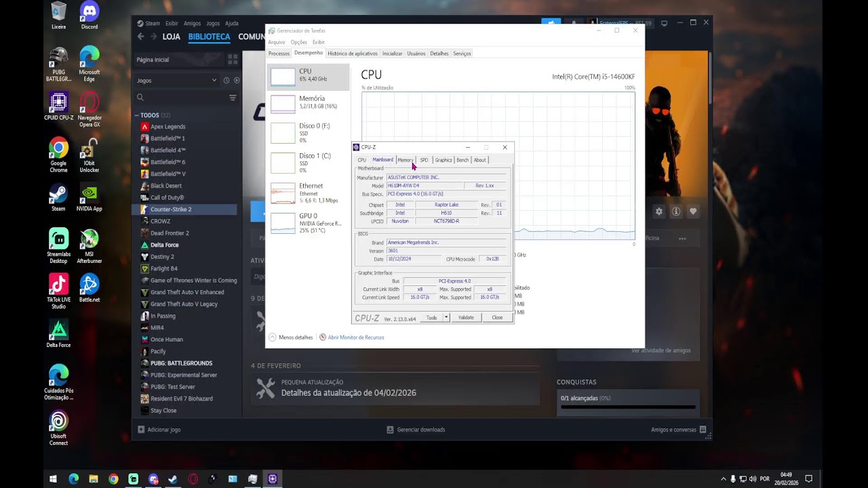Collapse the TODOS games category

pyautogui.click(x=136, y=115)
